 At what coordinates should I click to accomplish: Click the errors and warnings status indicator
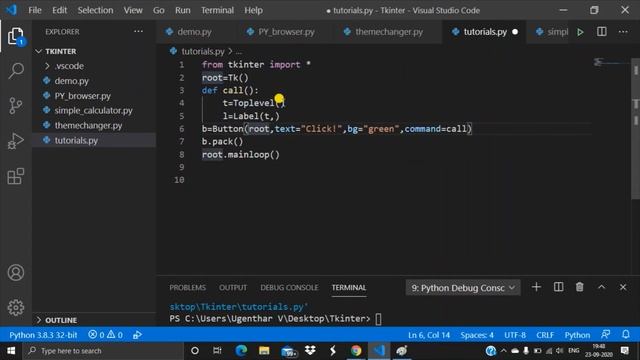105,335
